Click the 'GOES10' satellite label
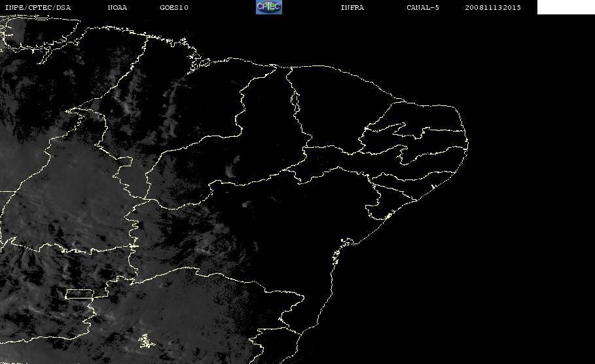Image resolution: width=595 pixels, height=364 pixels. tap(174, 7)
